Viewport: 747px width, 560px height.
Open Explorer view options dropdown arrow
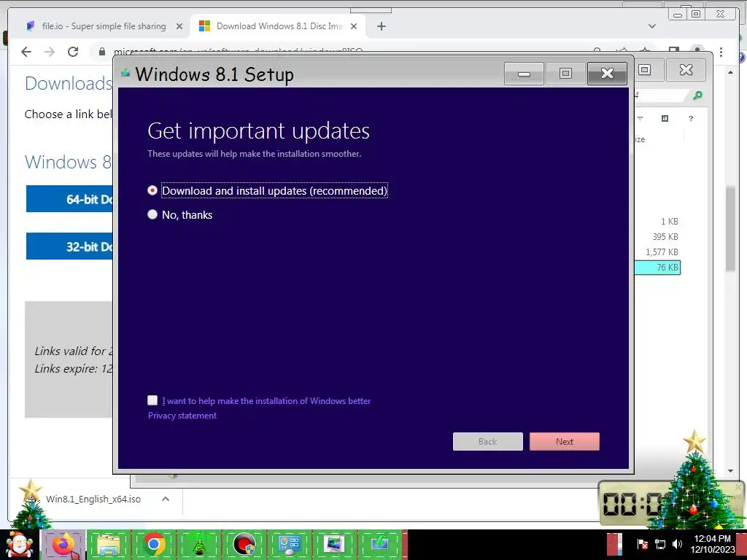tap(640, 119)
